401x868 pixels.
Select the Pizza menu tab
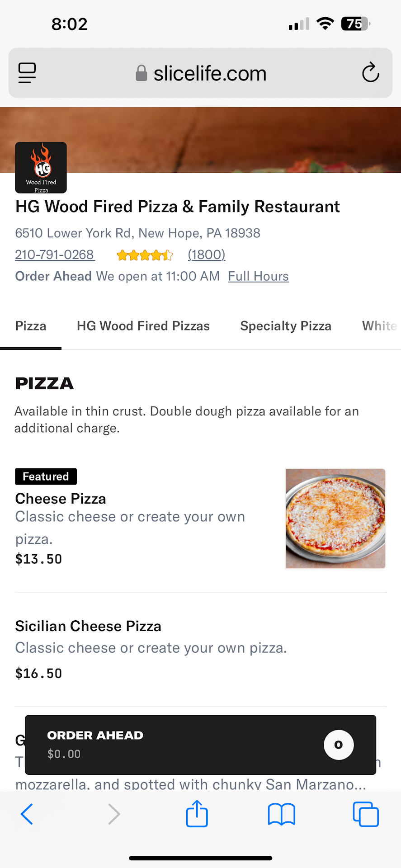[31, 326]
